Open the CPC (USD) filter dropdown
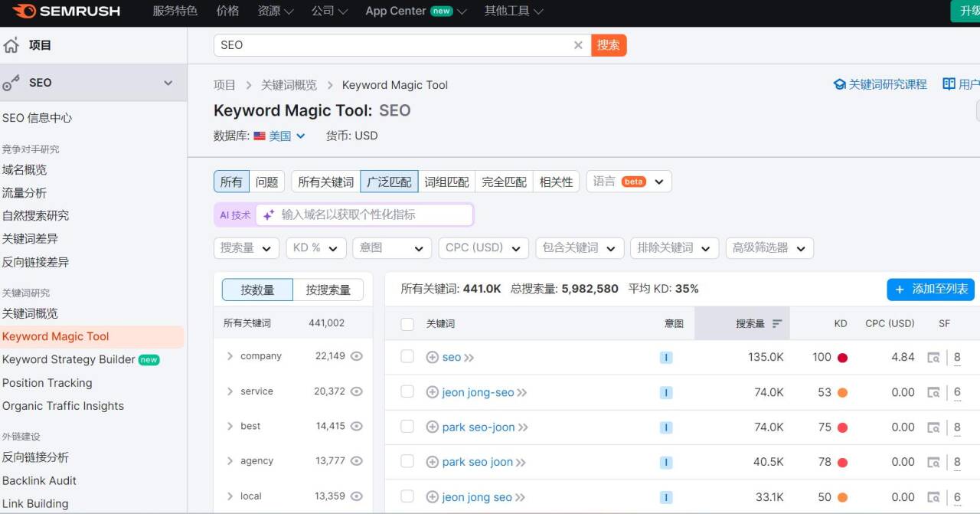The width and height of the screenshot is (980, 514). (484, 248)
